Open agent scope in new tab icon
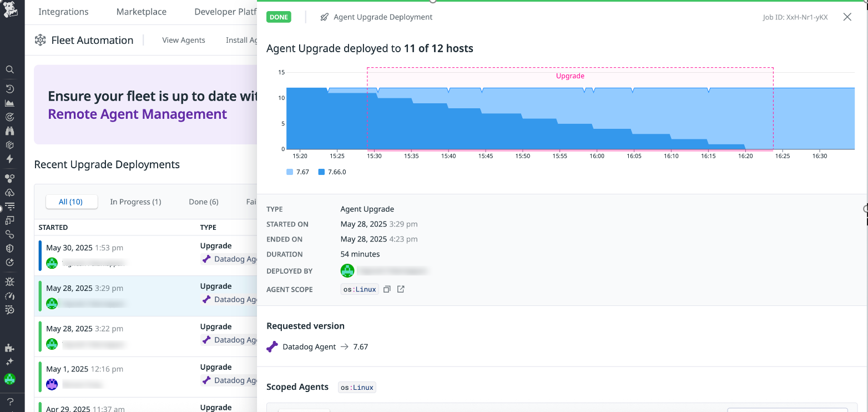This screenshot has height=412, width=868. click(x=401, y=289)
